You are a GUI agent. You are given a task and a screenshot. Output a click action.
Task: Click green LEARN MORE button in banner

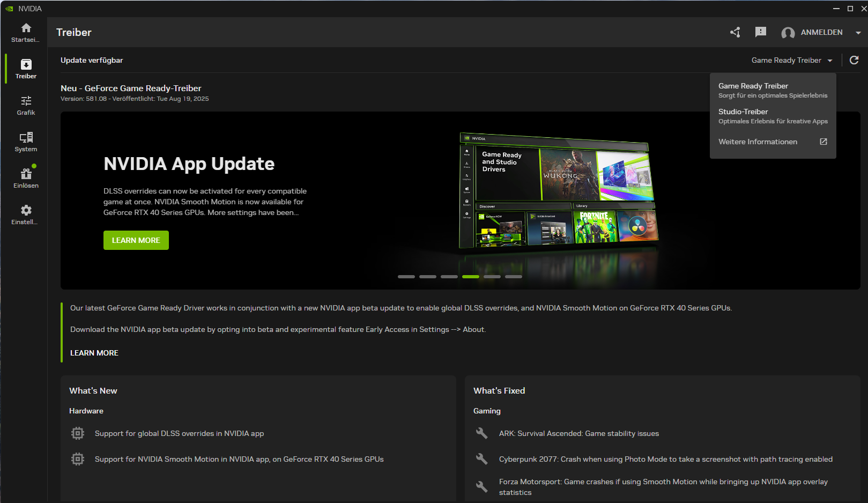coord(136,240)
